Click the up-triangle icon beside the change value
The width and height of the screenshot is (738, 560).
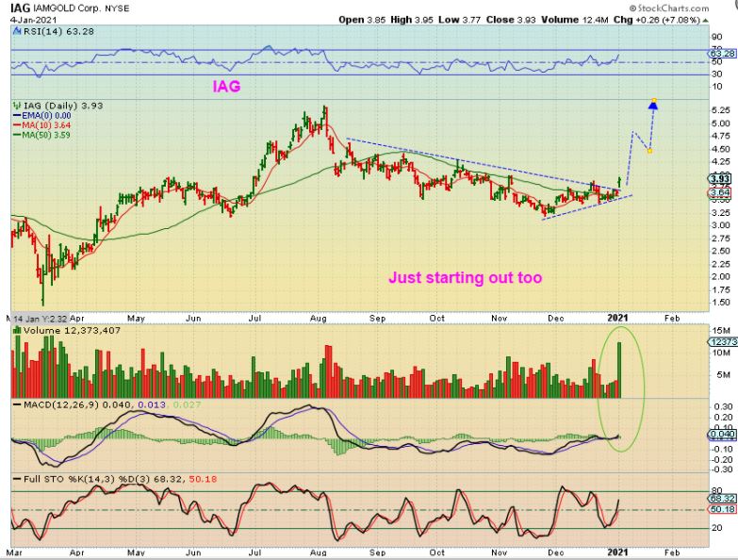705,20
